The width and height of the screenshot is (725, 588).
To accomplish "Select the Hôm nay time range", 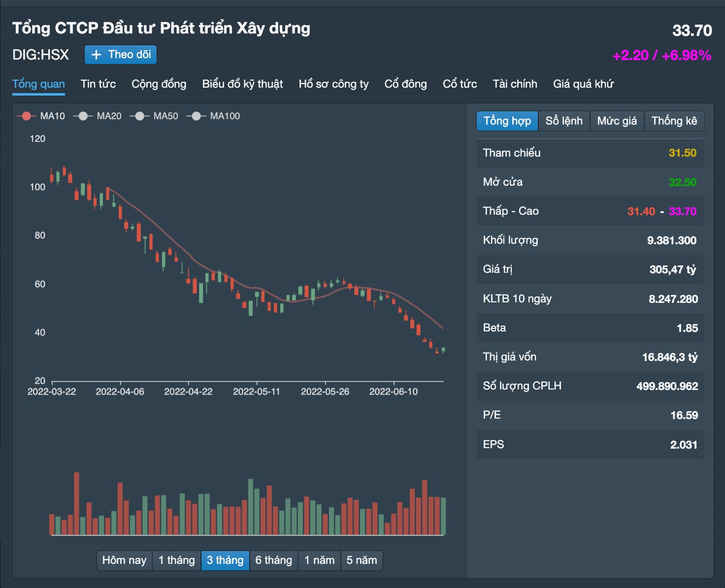I will (x=124, y=560).
